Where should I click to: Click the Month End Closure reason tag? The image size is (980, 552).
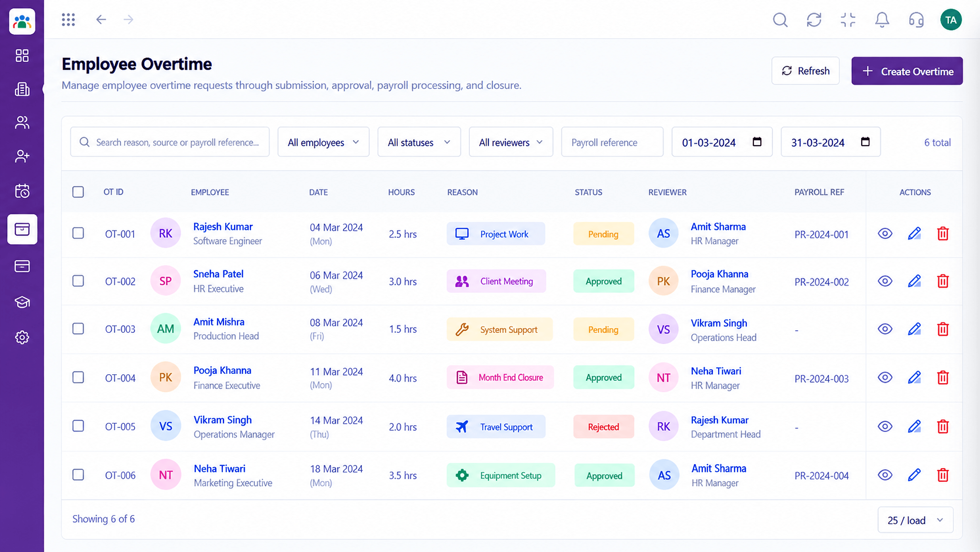(500, 378)
